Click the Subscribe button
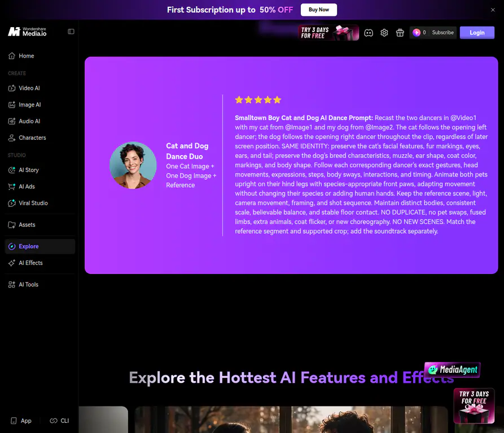The width and height of the screenshot is (504, 433). [x=442, y=33]
